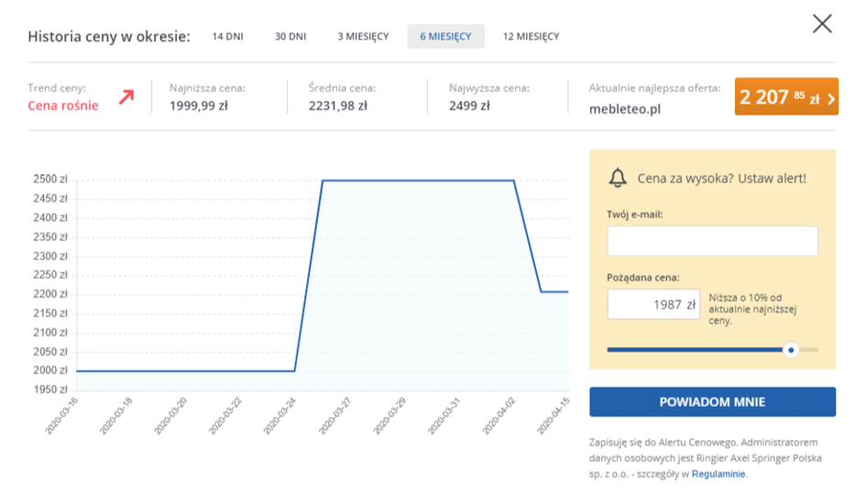
Task: Select the 14 DNI period tab
Action: [227, 37]
